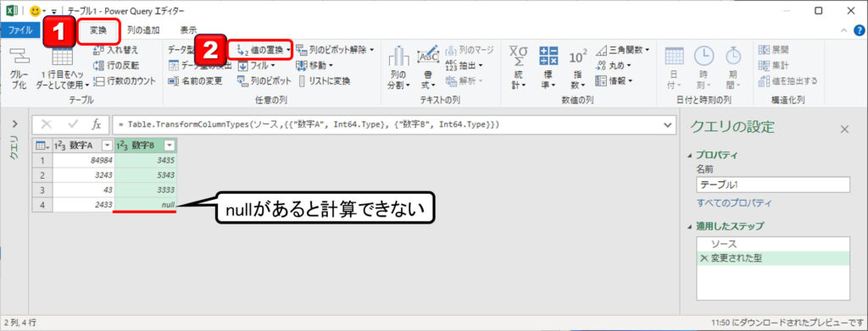Click cell 84984 in 数字A

pos(84,160)
